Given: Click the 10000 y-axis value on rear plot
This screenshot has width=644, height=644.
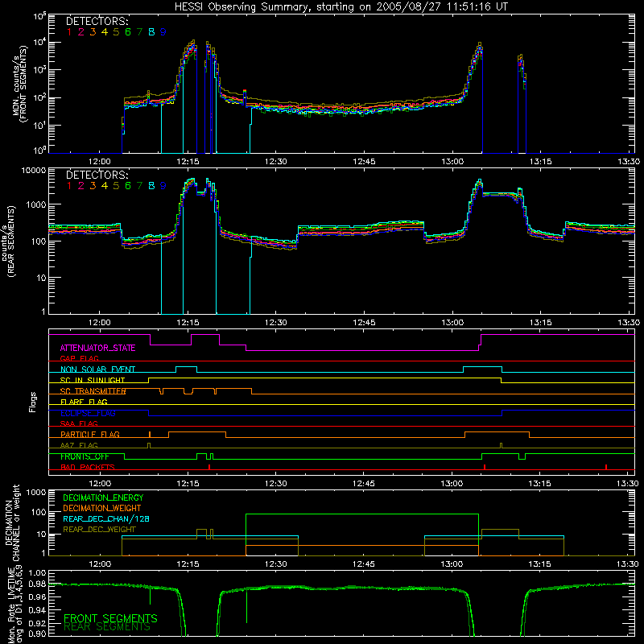Looking at the screenshot, I should (33, 171).
